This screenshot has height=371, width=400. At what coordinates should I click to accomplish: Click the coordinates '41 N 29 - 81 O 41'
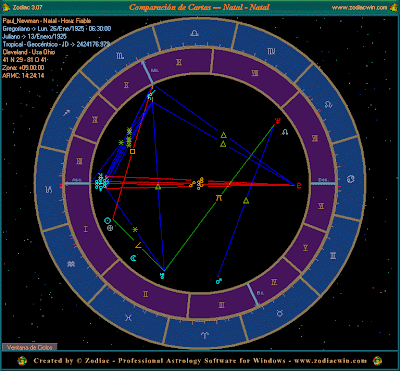[25, 60]
